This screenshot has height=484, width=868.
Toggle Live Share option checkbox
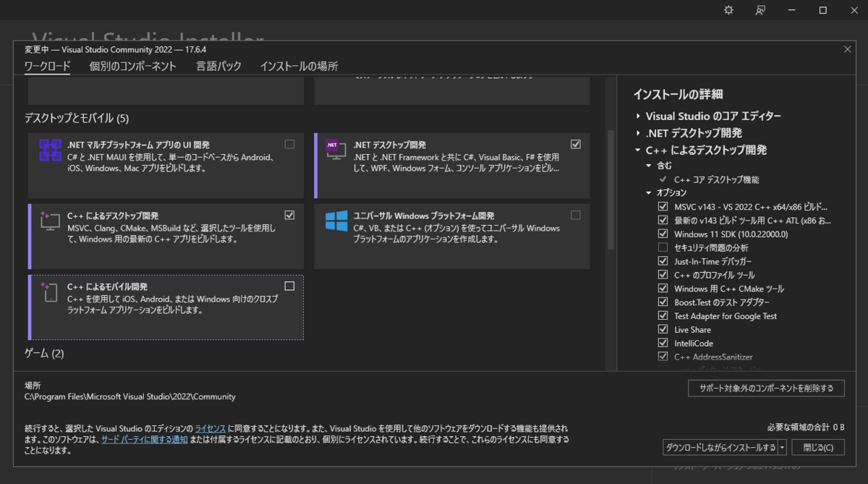click(663, 330)
